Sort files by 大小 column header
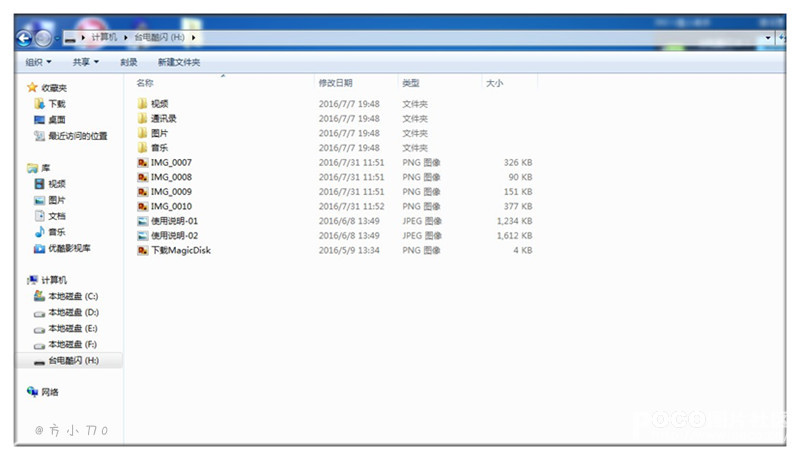This screenshot has height=460, width=800. (x=494, y=83)
